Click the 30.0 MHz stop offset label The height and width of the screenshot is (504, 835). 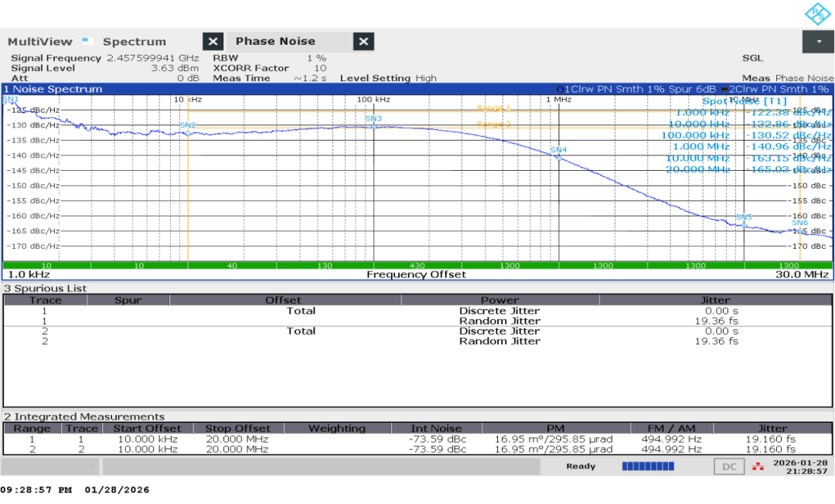(802, 274)
